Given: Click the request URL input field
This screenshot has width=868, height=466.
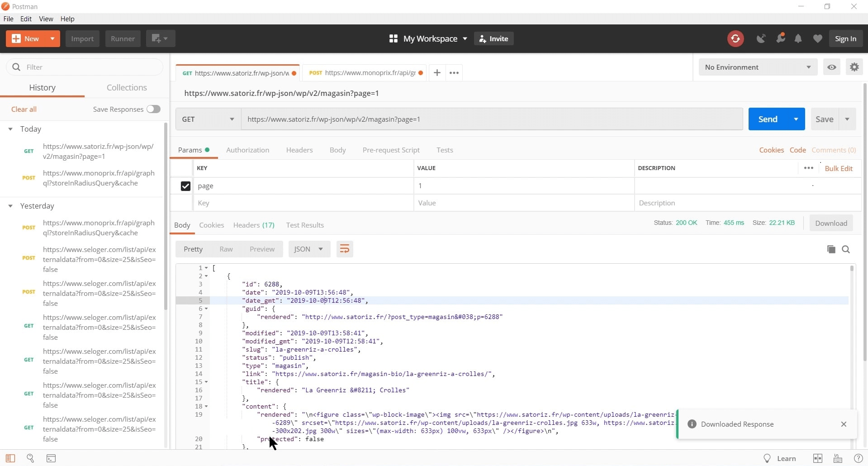Looking at the screenshot, I should 492,119.
